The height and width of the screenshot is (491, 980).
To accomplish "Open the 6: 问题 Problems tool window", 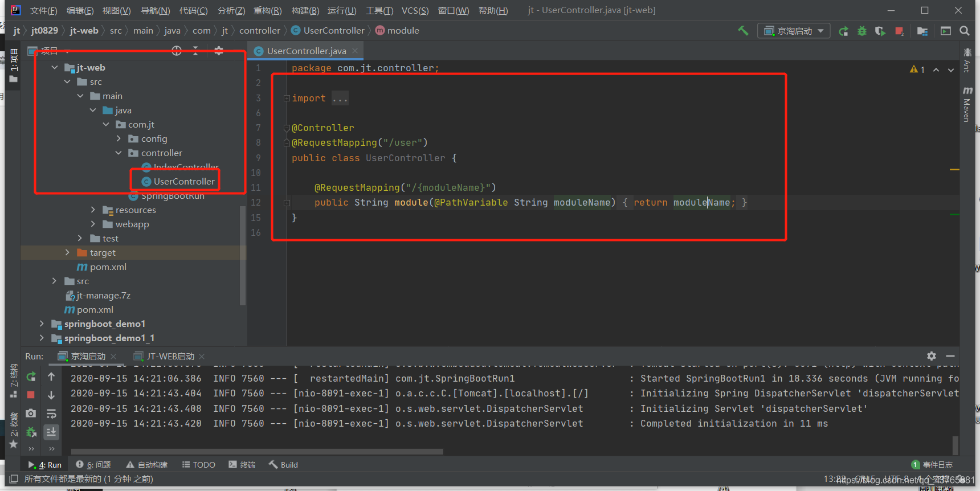I will click(x=93, y=465).
